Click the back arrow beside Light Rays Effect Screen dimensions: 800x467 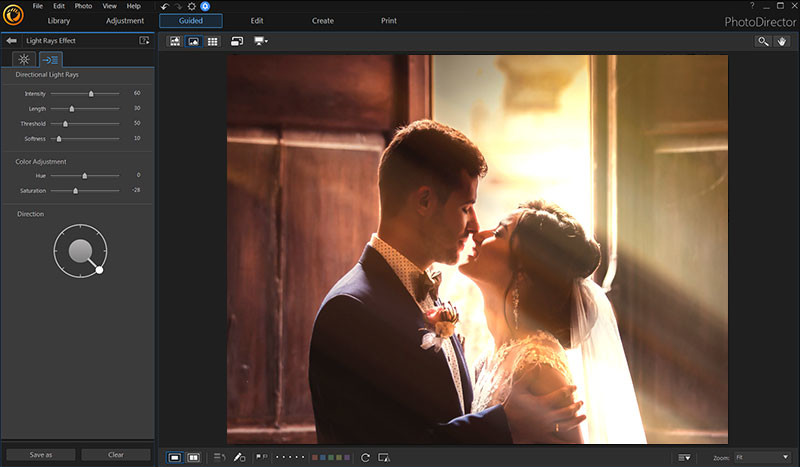click(x=11, y=40)
